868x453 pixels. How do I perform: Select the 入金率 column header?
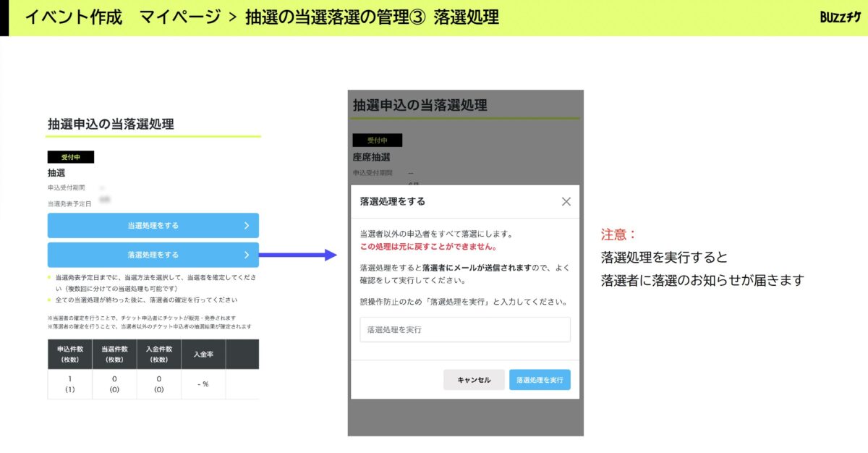point(203,354)
